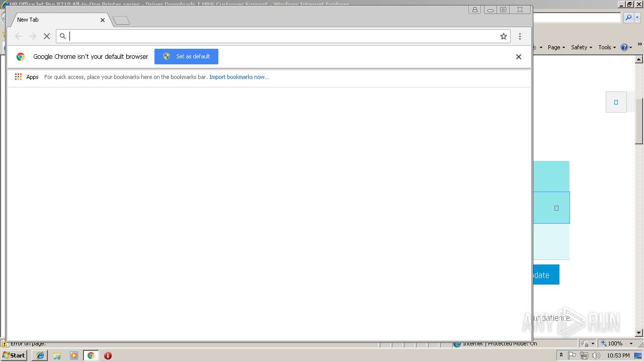The image size is (644, 362).
Task: Click the Show desktop tray button
Action: 638,355
